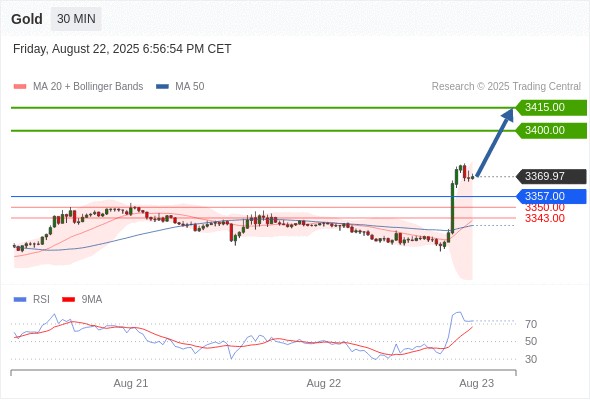The width and height of the screenshot is (590, 400).
Task: Select the 30 MIN timeframe button
Action: pos(76,19)
